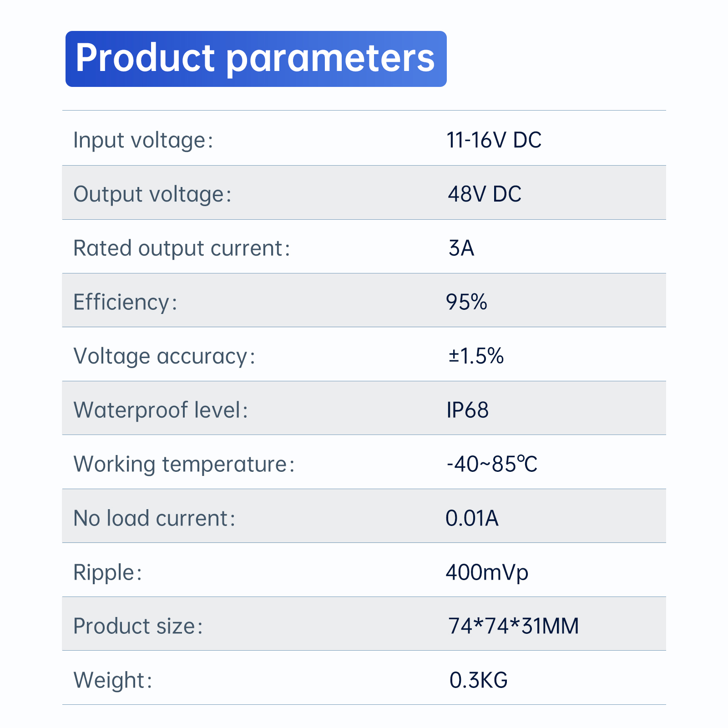Viewport: 728px width, 728px height.
Task: Click the ±1.5% accuracy value
Action: coord(476,356)
